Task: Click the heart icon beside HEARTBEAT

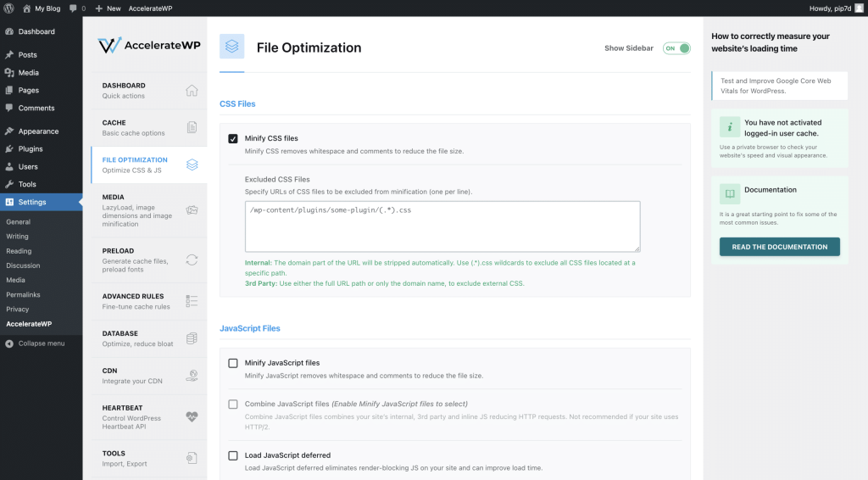Action: pos(192,417)
